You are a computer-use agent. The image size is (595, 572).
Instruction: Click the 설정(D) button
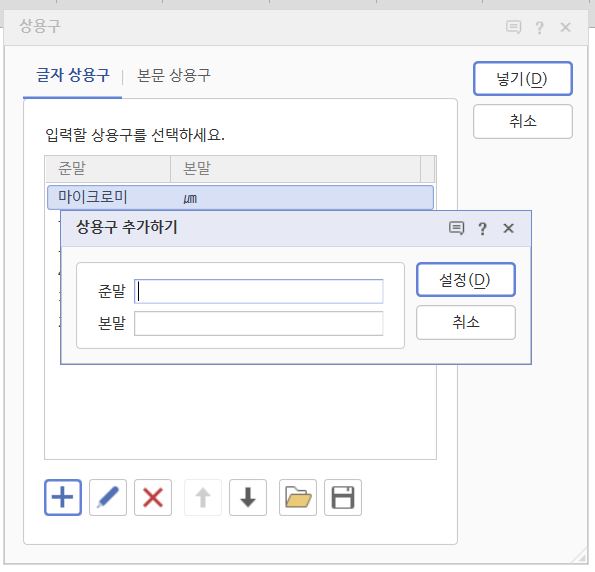click(466, 279)
